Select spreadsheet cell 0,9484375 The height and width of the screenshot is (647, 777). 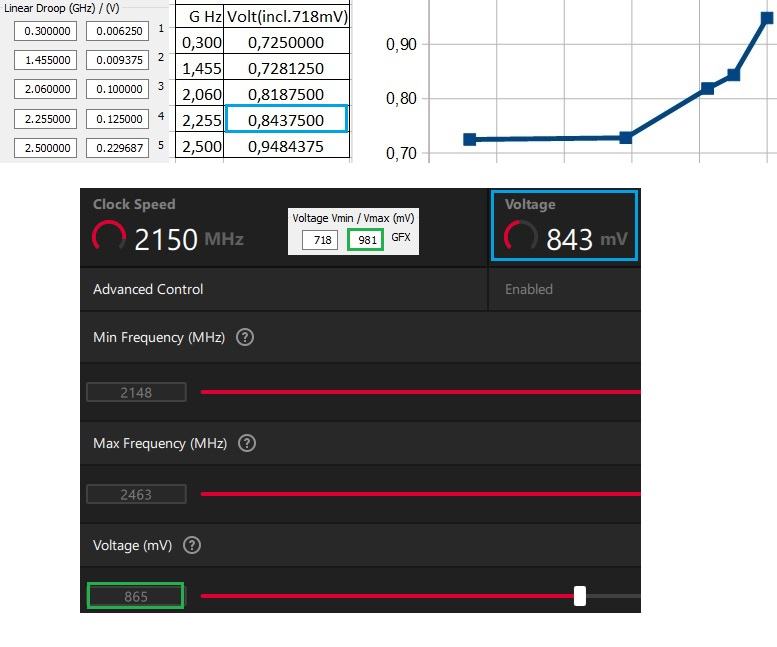coord(286,145)
